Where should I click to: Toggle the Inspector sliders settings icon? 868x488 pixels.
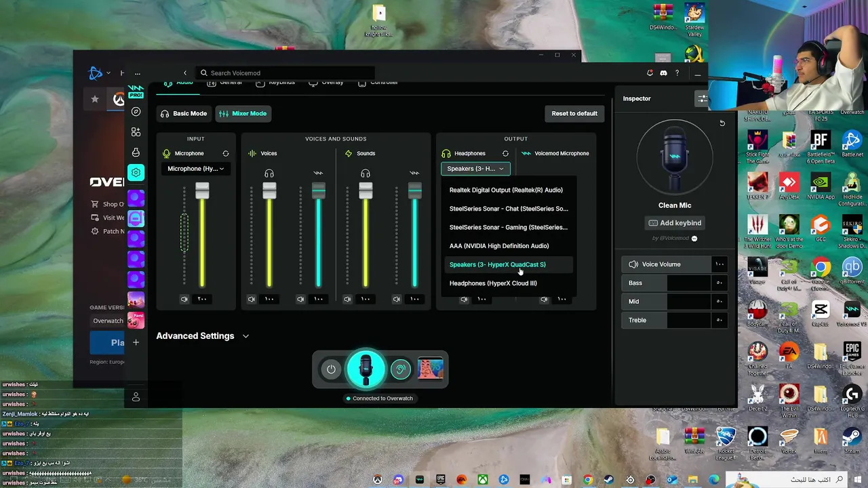pos(702,99)
